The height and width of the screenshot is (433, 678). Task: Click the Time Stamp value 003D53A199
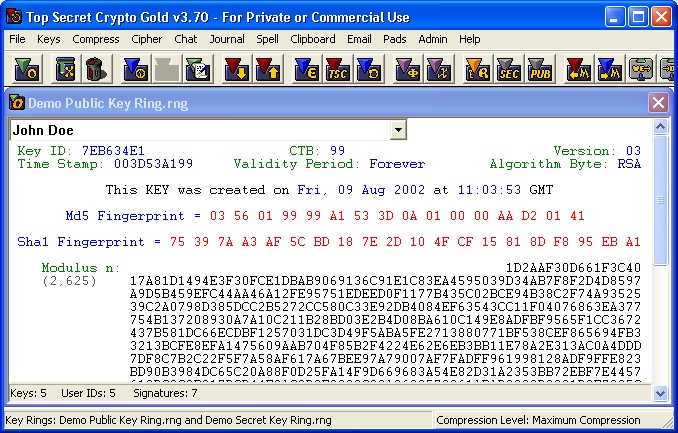(x=153, y=164)
